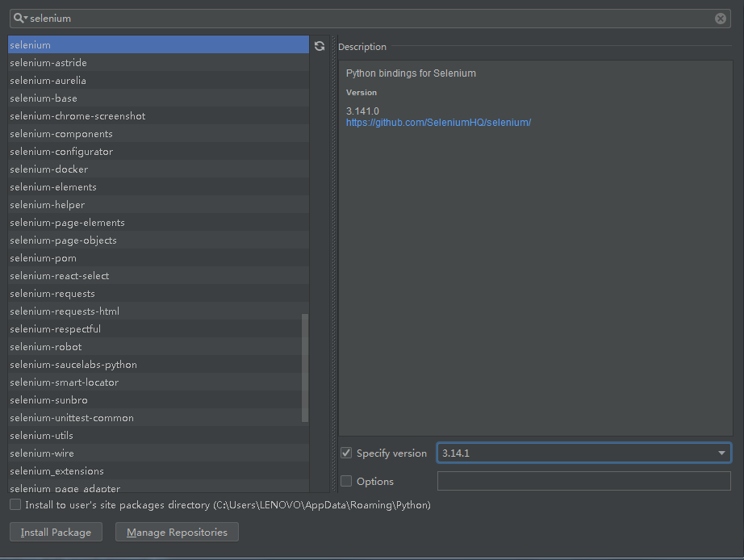Select selenium-components package
Image resolution: width=744 pixels, height=560 pixels.
coord(158,134)
